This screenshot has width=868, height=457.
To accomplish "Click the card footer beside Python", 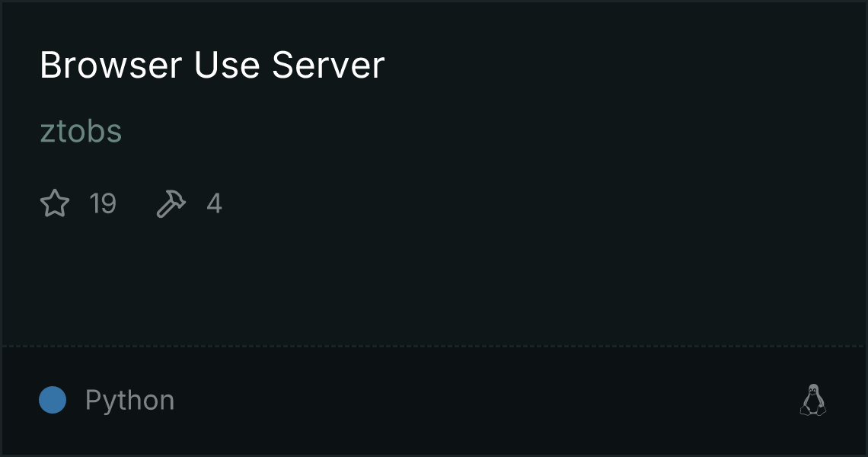I will click(x=471, y=400).
